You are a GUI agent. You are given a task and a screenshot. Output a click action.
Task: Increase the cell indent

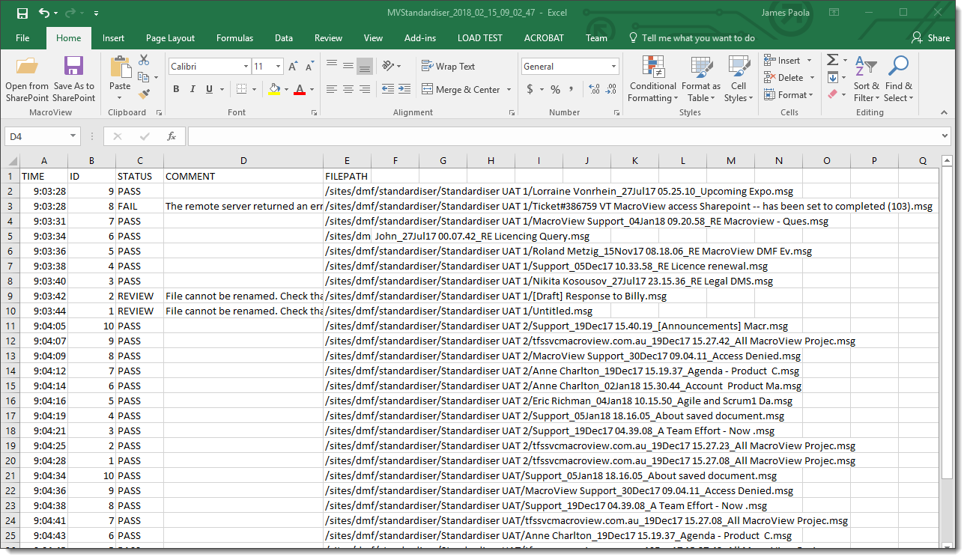[405, 89]
